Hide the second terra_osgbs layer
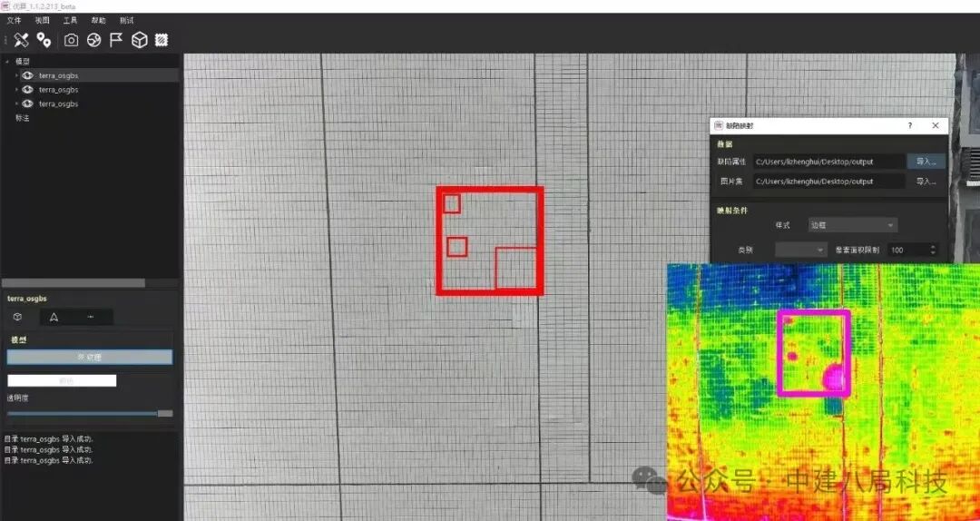Viewport: 980px width, 521px height. [x=27, y=90]
